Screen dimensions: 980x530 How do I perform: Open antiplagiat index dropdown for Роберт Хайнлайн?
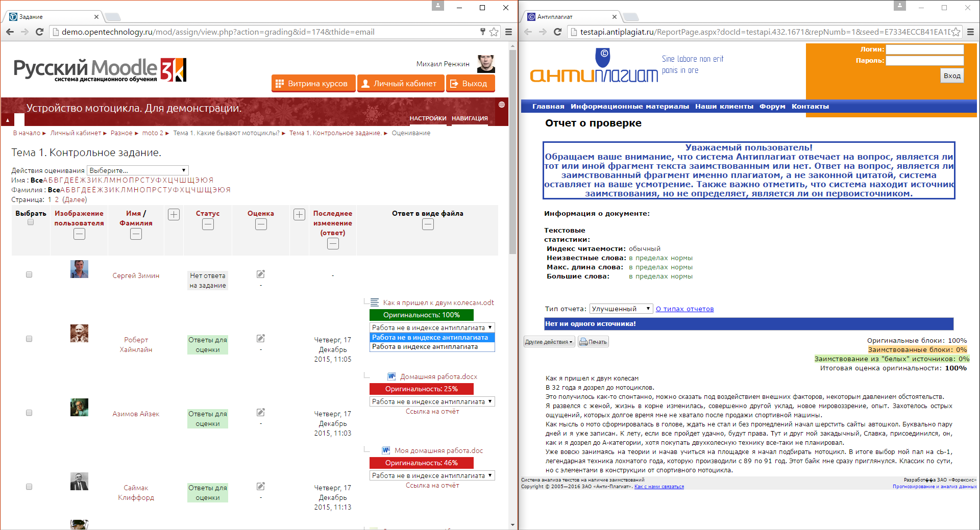click(432, 327)
